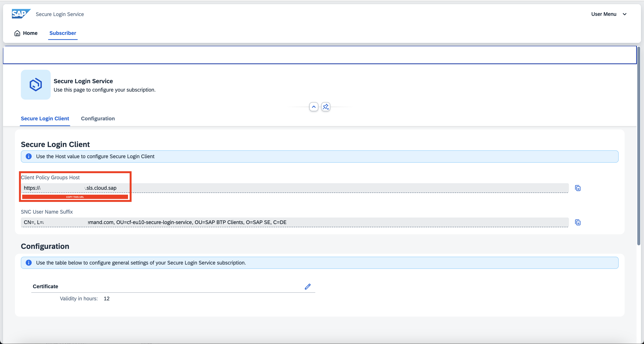644x344 pixels.
Task: Unpin the header with pin icon
Action: [326, 107]
